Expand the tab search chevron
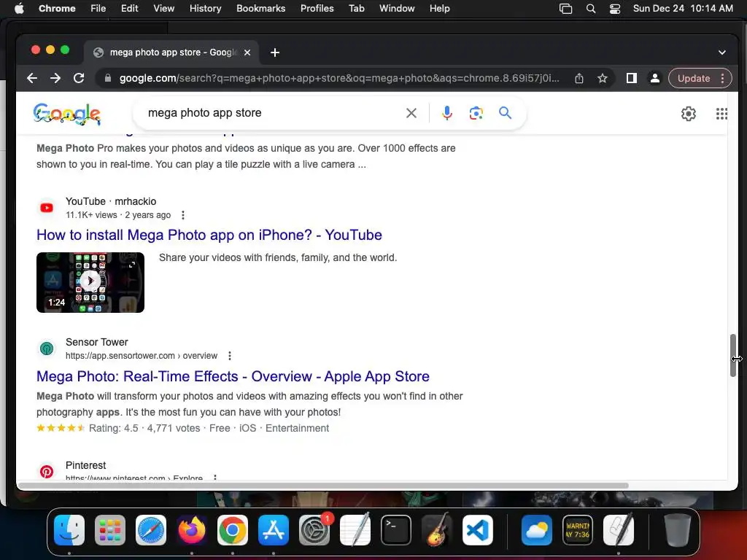The image size is (747, 560). (721, 52)
